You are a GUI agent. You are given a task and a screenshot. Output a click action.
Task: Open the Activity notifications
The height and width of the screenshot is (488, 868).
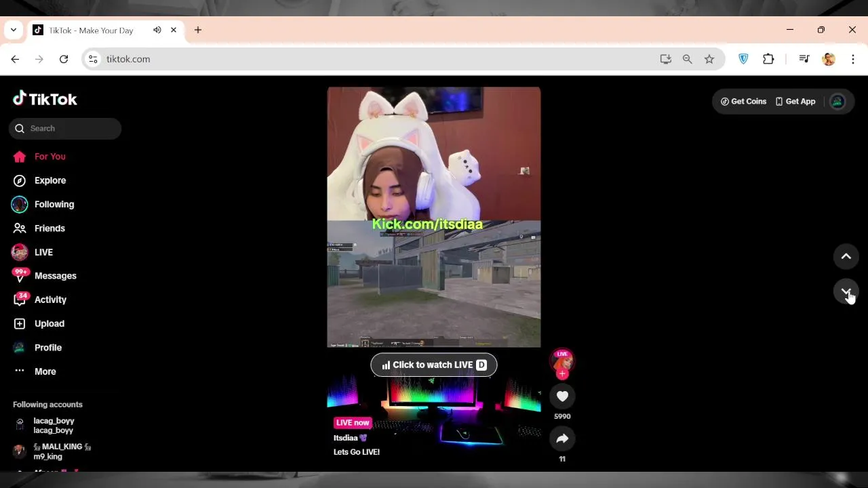pyautogui.click(x=40, y=300)
